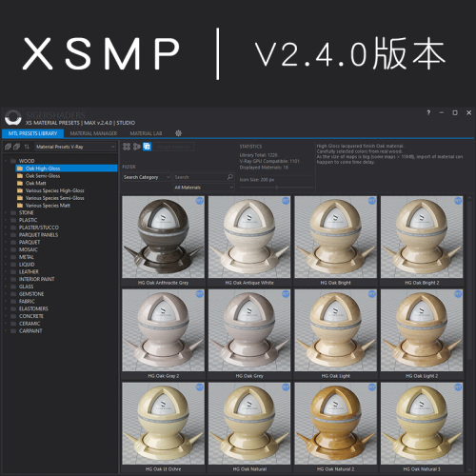
Task: Click the first cube icon above category tree
Action: pos(8,147)
